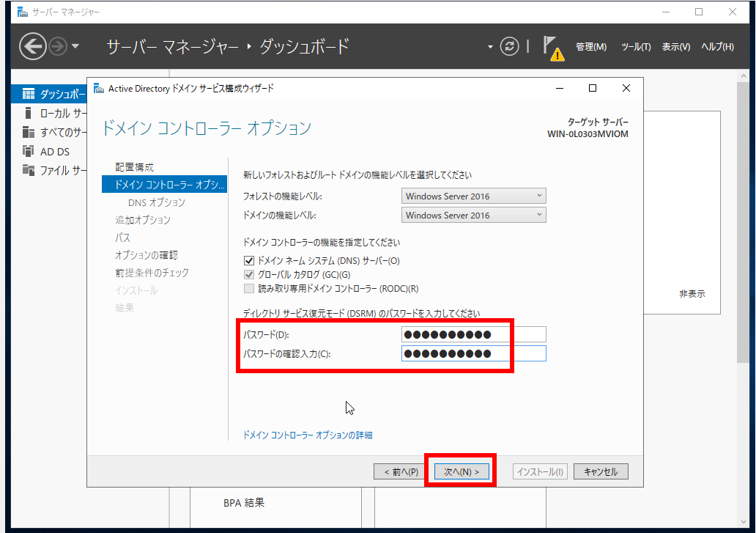Click the file services icon in sidebar
Screen dimensions: 756x533
click(29, 170)
